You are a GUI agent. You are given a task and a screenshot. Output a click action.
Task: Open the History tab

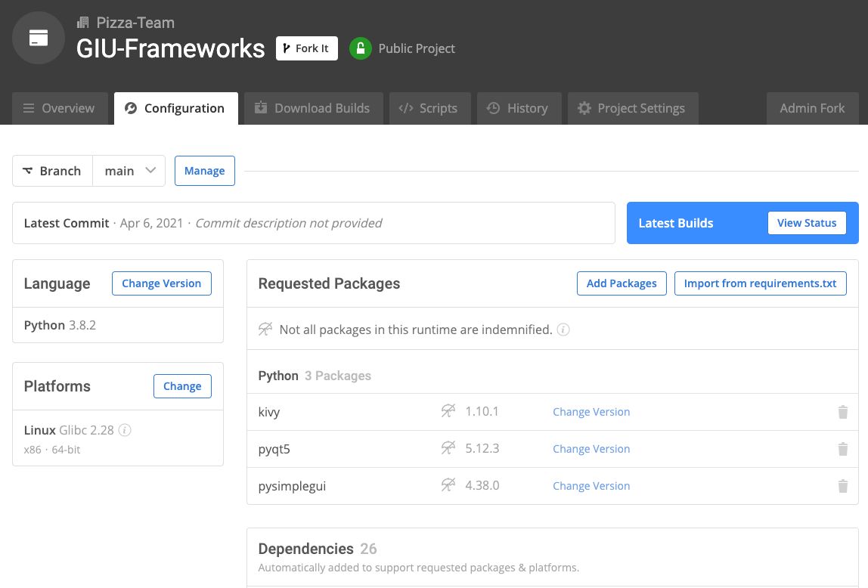[x=517, y=108]
